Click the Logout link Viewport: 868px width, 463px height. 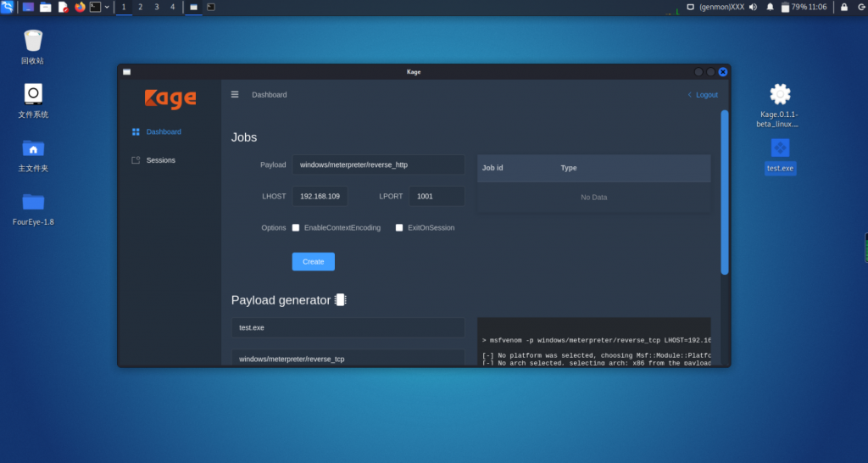point(703,95)
